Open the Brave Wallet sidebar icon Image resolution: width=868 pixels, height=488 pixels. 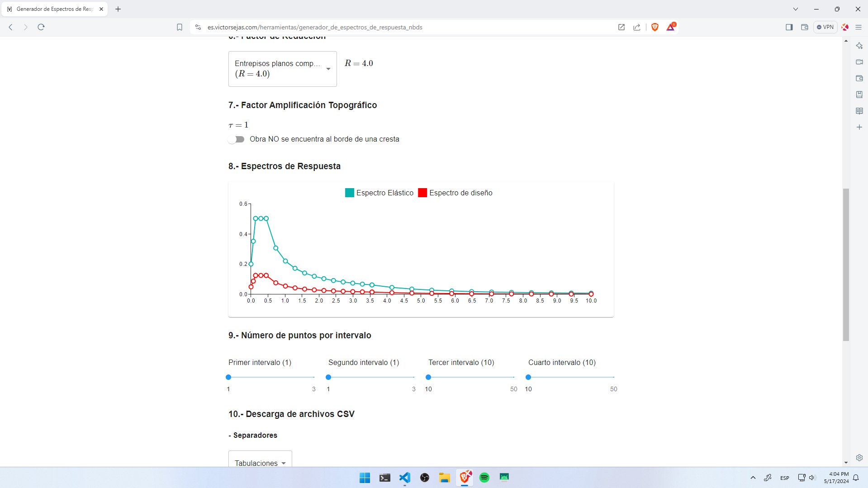(859, 78)
